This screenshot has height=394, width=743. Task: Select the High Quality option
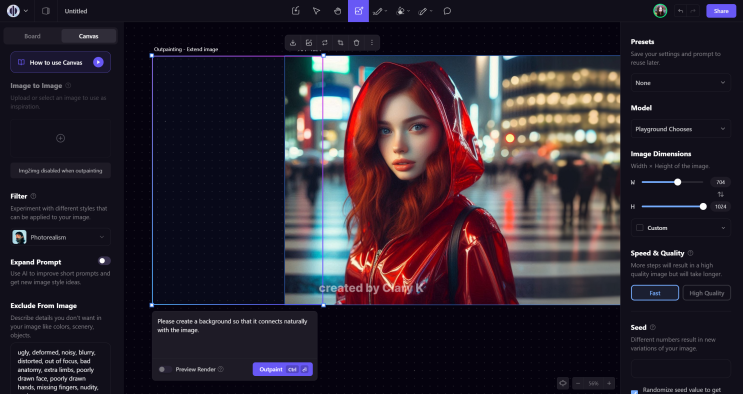(x=707, y=293)
